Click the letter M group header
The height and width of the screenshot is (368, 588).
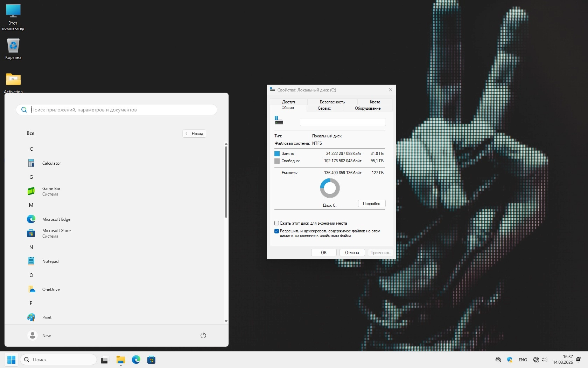point(31,205)
